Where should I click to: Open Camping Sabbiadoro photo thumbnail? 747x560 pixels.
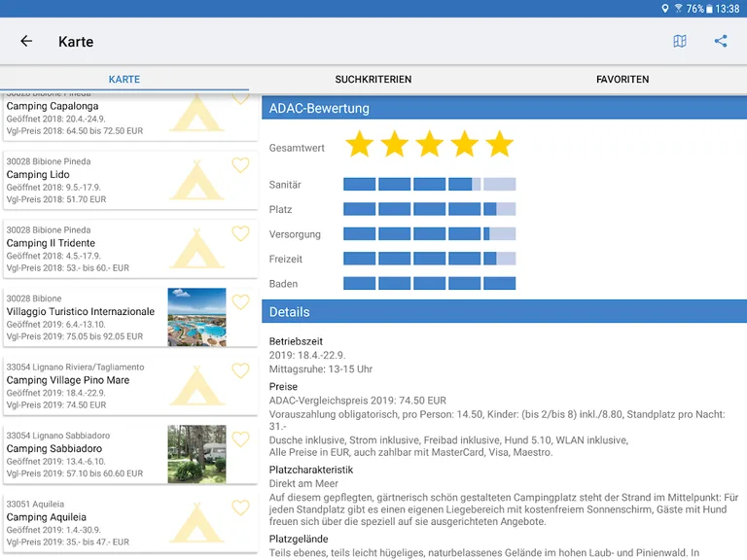point(196,454)
